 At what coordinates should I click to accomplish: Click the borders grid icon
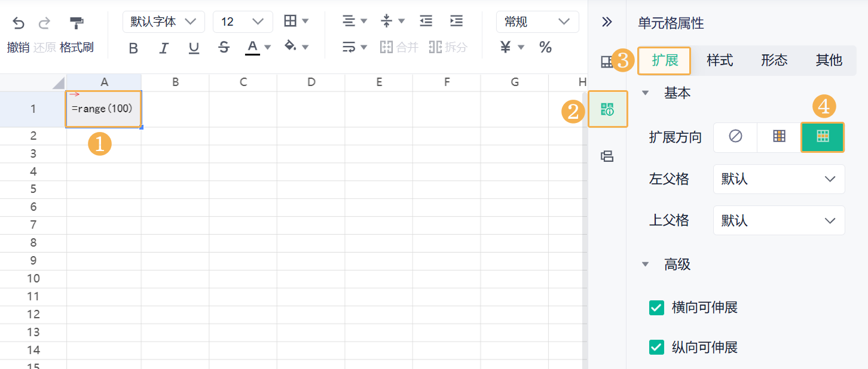pyautogui.click(x=291, y=21)
